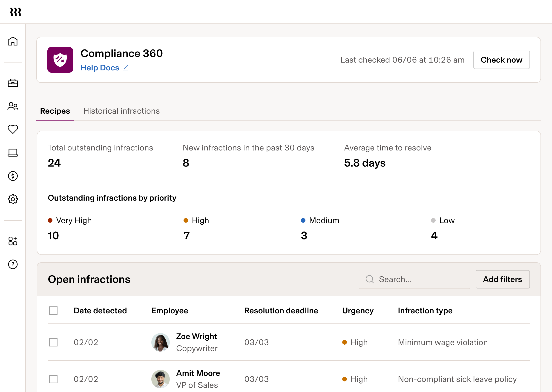The height and width of the screenshot is (392, 552).
Task: Open the Help Docs link
Action: pyautogui.click(x=100, y=68)
